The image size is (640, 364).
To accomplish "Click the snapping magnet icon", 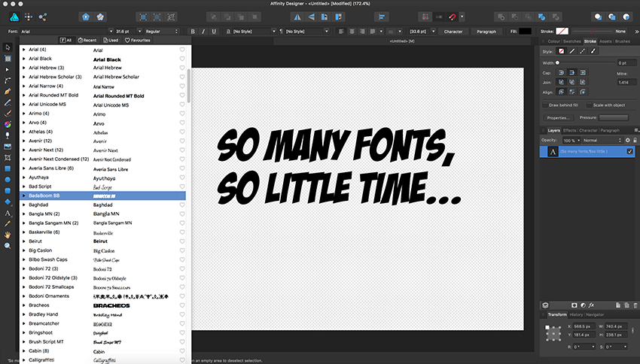I will pyautogui.click(x=453, y=16).
